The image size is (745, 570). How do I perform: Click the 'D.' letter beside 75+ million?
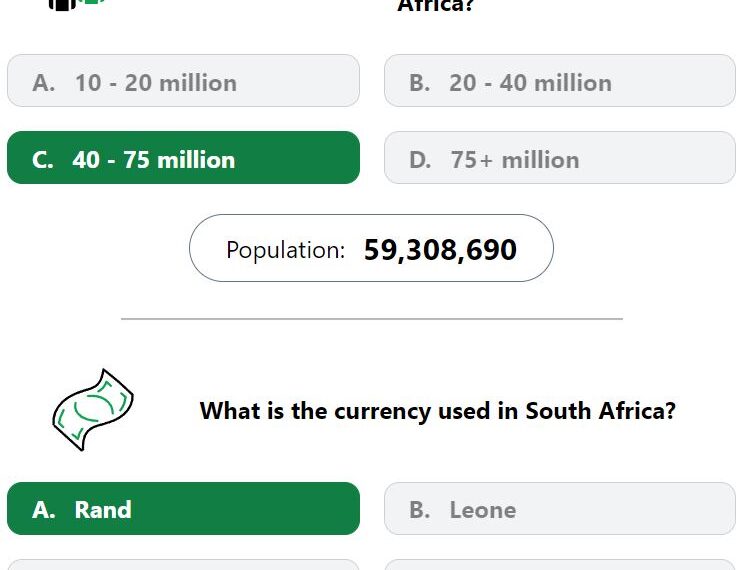click(x=420, y=160)
